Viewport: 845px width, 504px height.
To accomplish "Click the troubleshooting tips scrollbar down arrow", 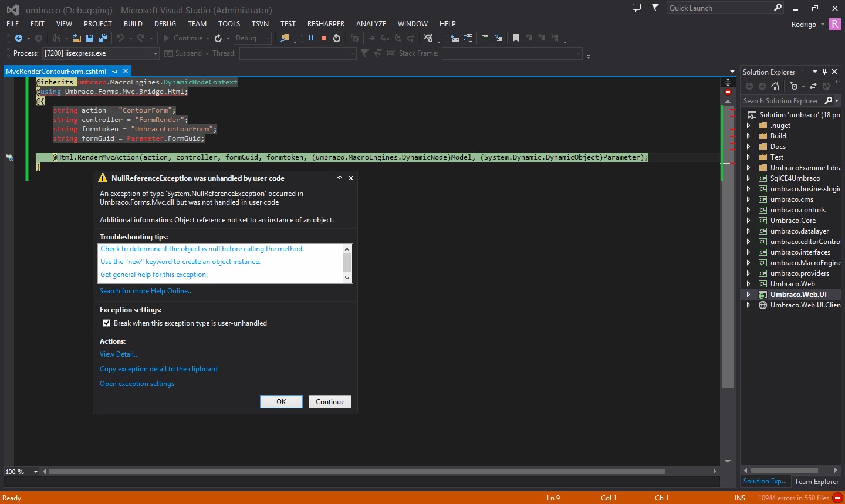I will point(347,278).
